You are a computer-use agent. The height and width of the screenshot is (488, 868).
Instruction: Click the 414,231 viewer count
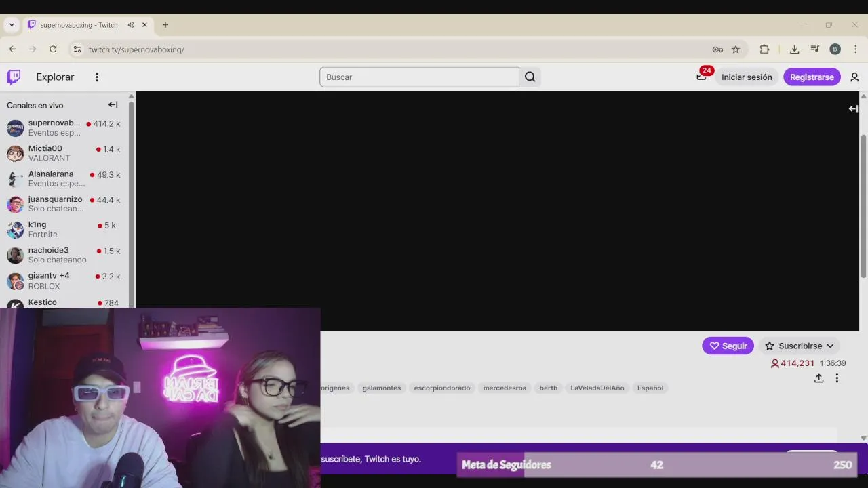(792, 363)
